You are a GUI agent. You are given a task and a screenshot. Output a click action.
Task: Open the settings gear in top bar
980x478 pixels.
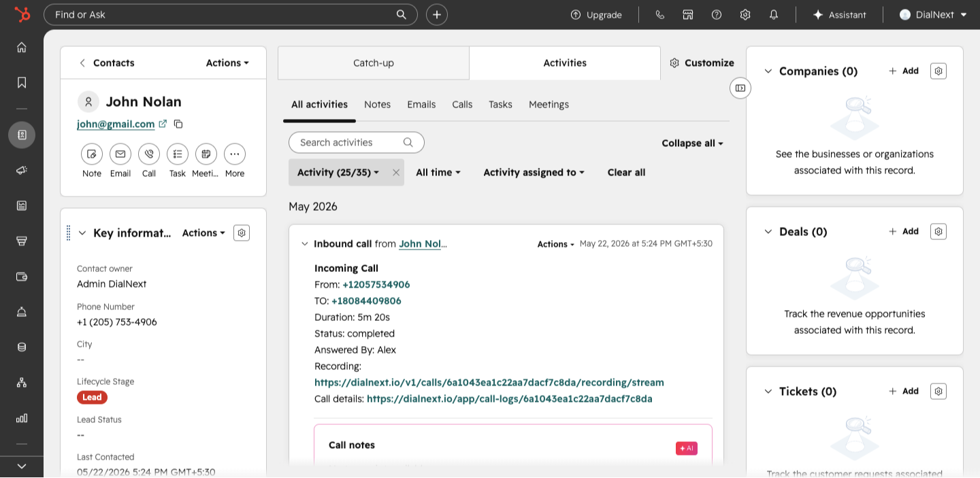click(745, 14)
